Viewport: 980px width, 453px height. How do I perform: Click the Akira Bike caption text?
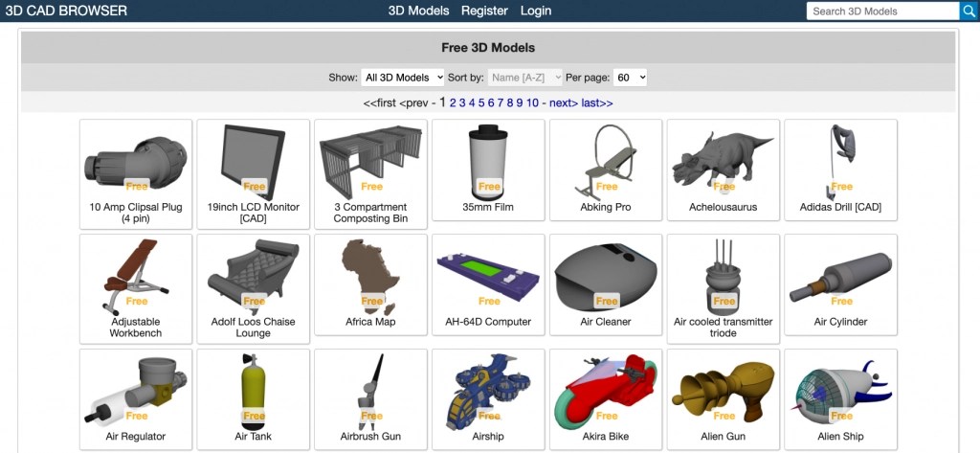[606, 437]
